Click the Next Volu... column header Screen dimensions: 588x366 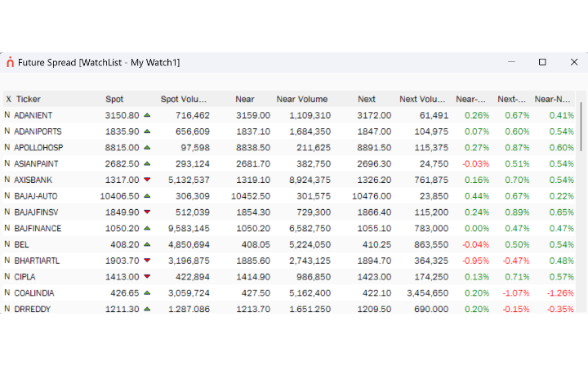pyautogui.click(x=422, y=99)
